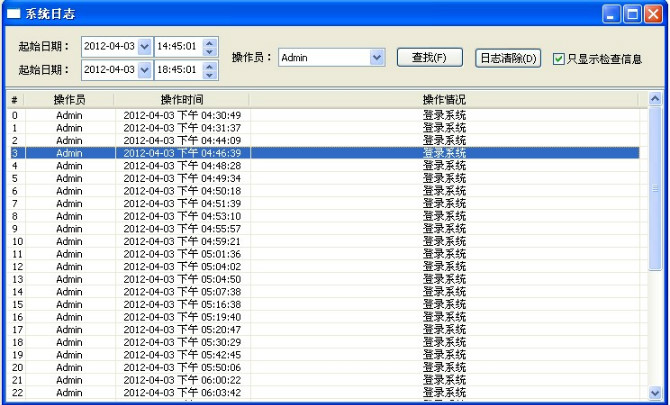Decrease the 18:45:01 time with down arrow

(x=209, y=75)
